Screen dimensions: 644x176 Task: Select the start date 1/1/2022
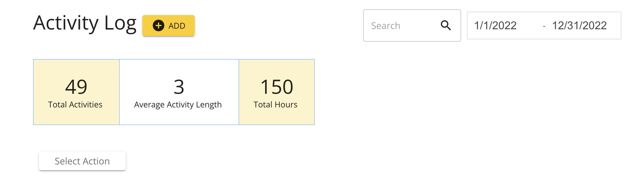click(x=495, y=25)
